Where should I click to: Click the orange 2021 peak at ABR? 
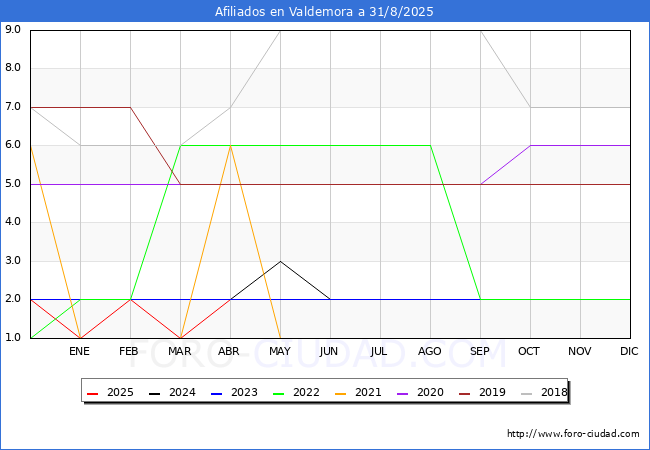point(230,145)
